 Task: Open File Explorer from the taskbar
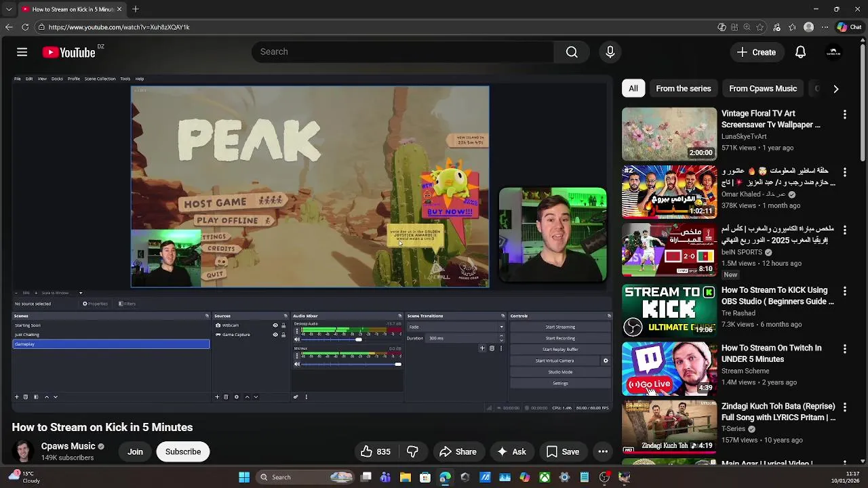point(405,477)
